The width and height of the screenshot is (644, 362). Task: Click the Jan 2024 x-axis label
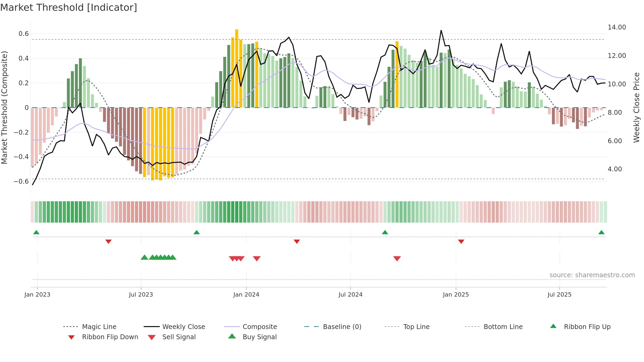point(246,294)
